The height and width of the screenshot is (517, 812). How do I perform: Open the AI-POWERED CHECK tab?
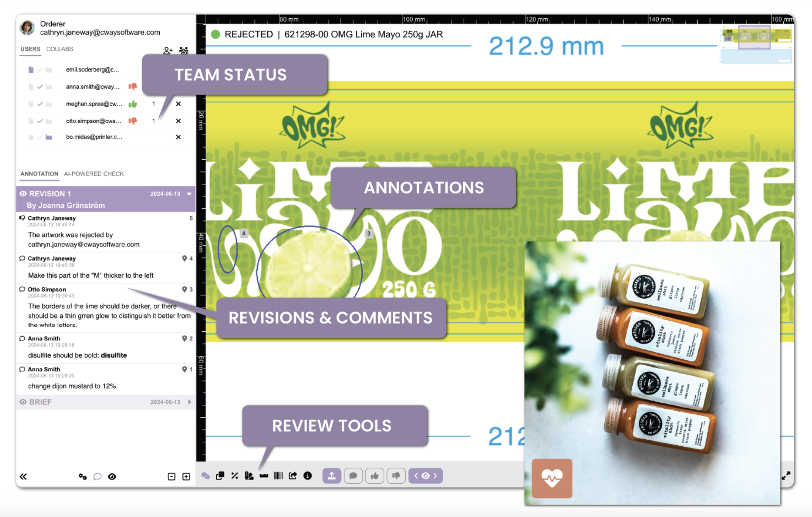click(94, 174)
